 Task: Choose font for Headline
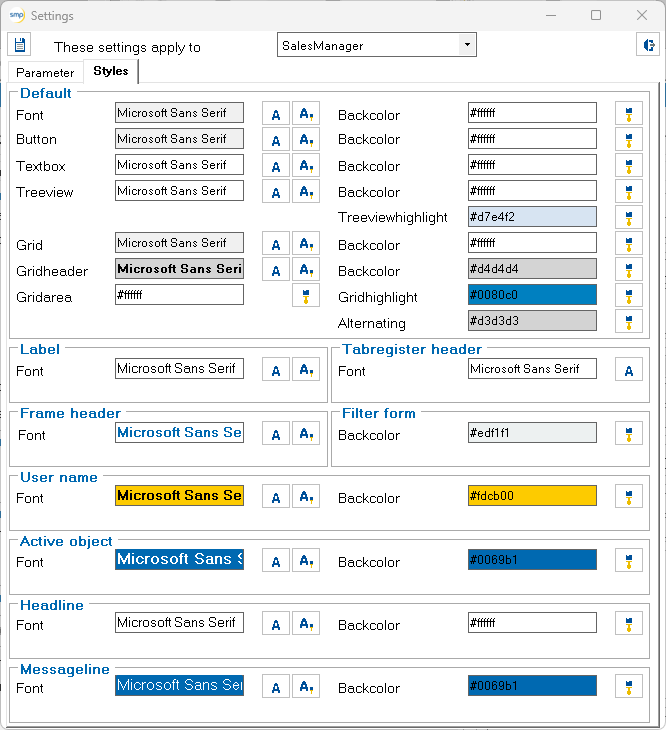tap(276, 623)
